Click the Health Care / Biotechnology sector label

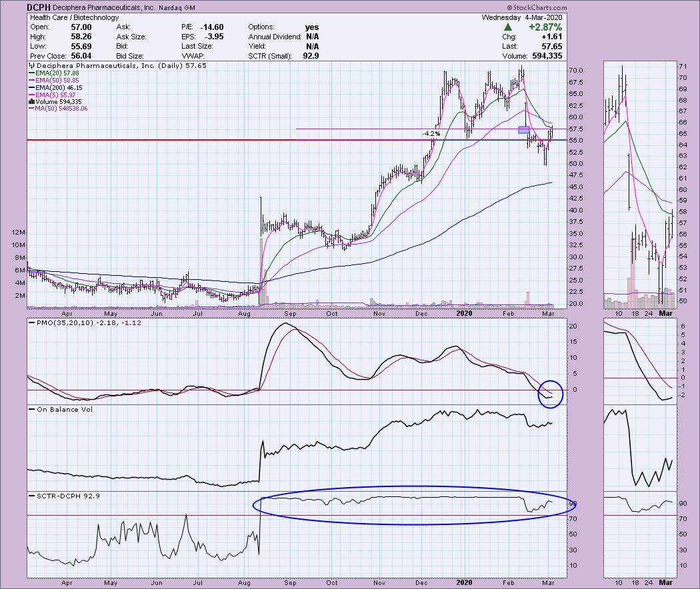[x=74, y=17]
